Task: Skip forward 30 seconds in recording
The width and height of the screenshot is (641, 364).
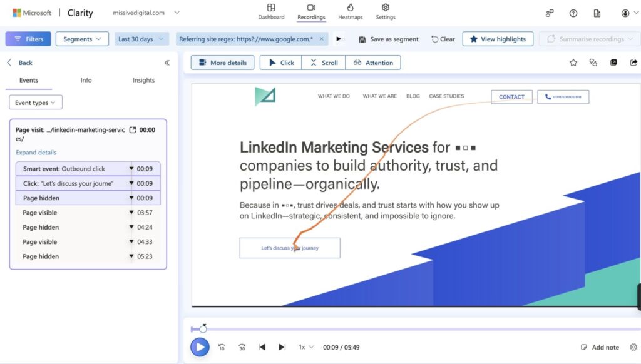Action: click(x=242, y=347)
